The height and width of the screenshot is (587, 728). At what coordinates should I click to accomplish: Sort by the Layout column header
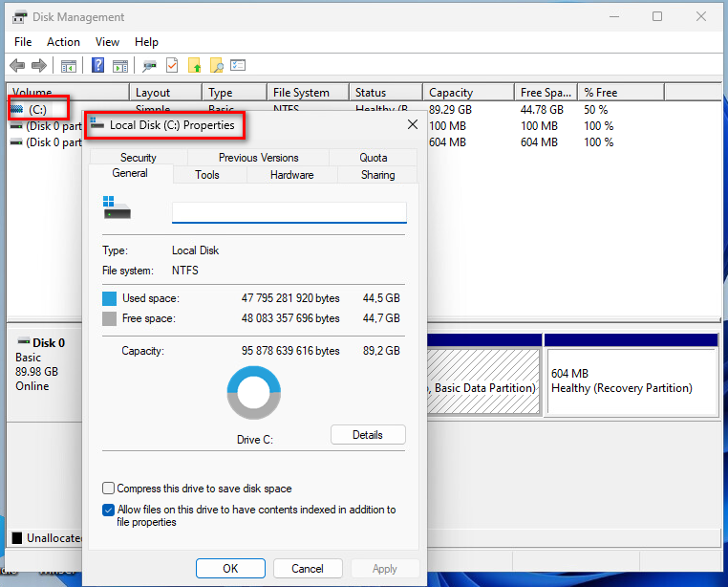[165, 93]
